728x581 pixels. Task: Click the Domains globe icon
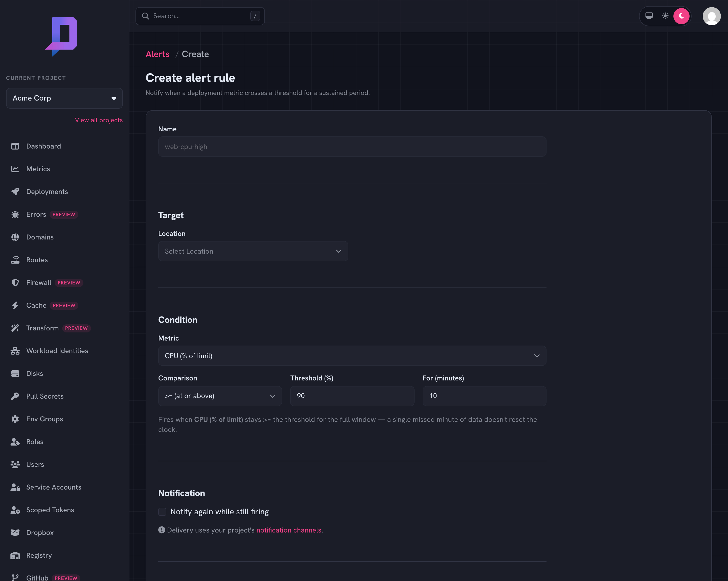coord(15,237)
